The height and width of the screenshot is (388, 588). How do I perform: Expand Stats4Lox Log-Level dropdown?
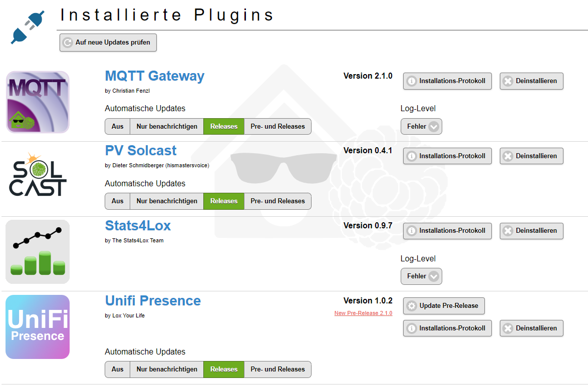click(x=421, y=276)
